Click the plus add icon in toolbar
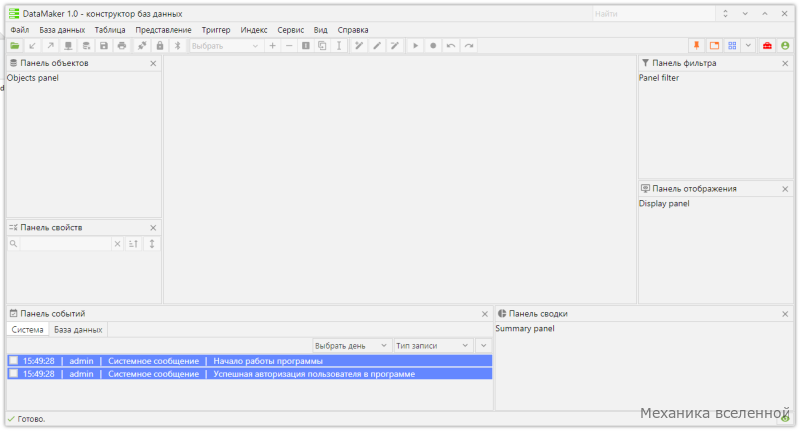The height and width of the screenshot is (431, 800). pos(272,46)
